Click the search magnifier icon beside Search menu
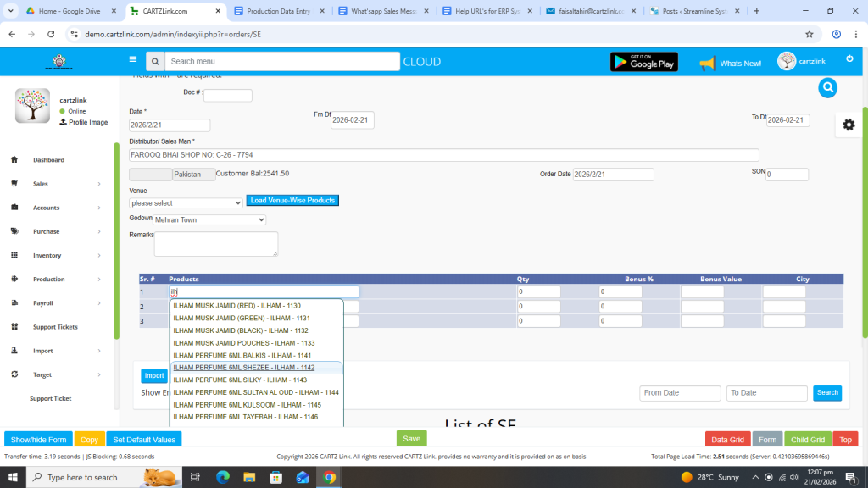868x488 pixels. coord(153,62)
